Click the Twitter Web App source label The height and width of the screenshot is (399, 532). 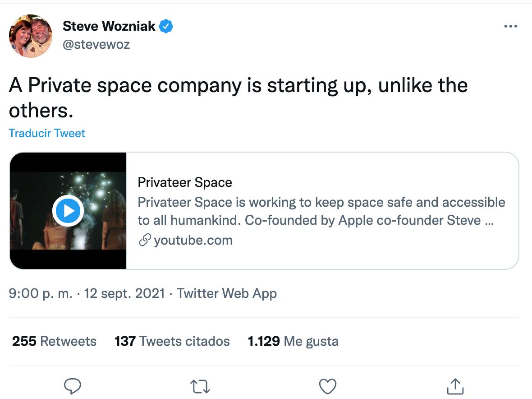coord(227,293)
